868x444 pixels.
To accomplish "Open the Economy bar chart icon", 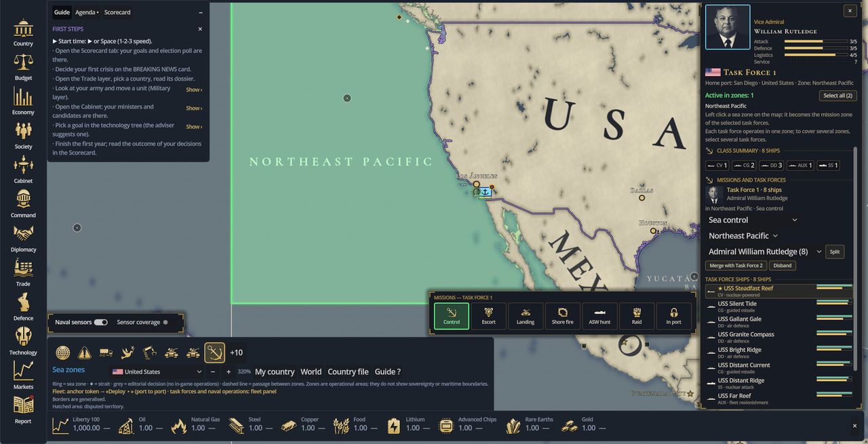I will click(x=23, y=102).
